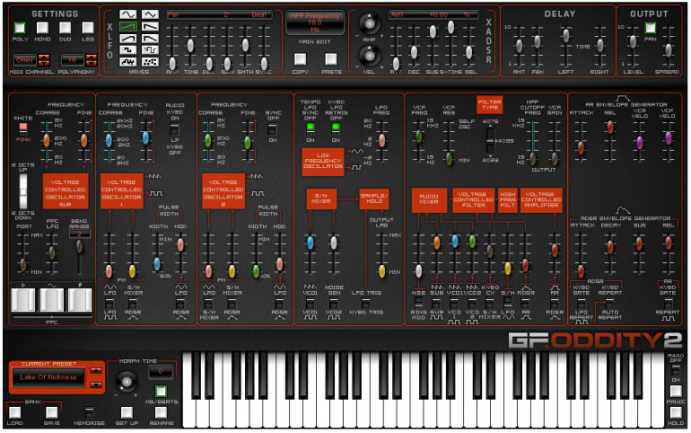Click the 2 octaves up/down transpose switch

[x=23, y=191]
